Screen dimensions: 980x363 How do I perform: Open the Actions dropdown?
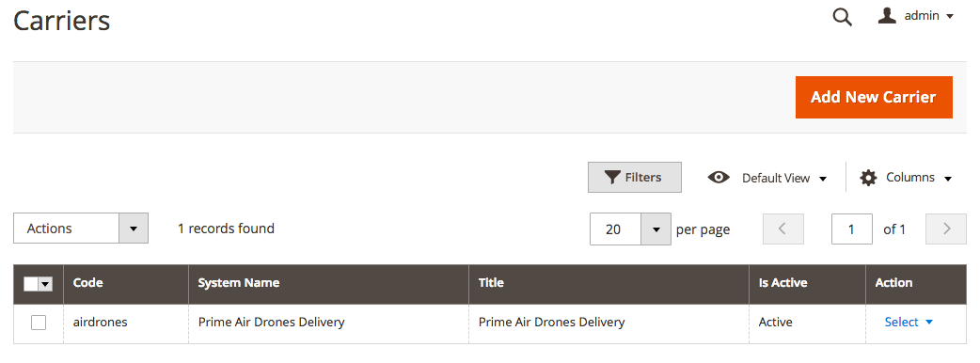[x=81, y=229]
